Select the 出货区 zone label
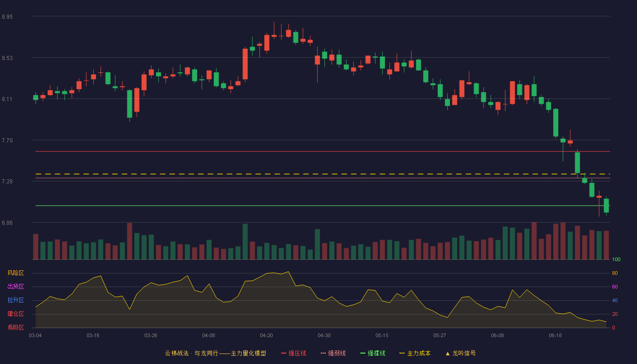Viewport: 637px width, 364px height. tap(15, 287)
